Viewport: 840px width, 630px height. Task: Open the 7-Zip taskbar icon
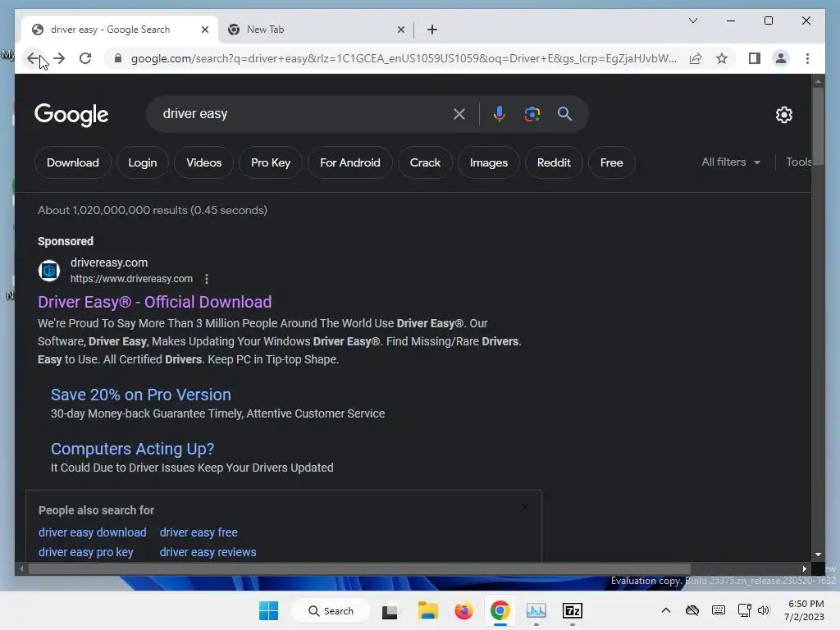pyautogui.click(x=572, y=610)
